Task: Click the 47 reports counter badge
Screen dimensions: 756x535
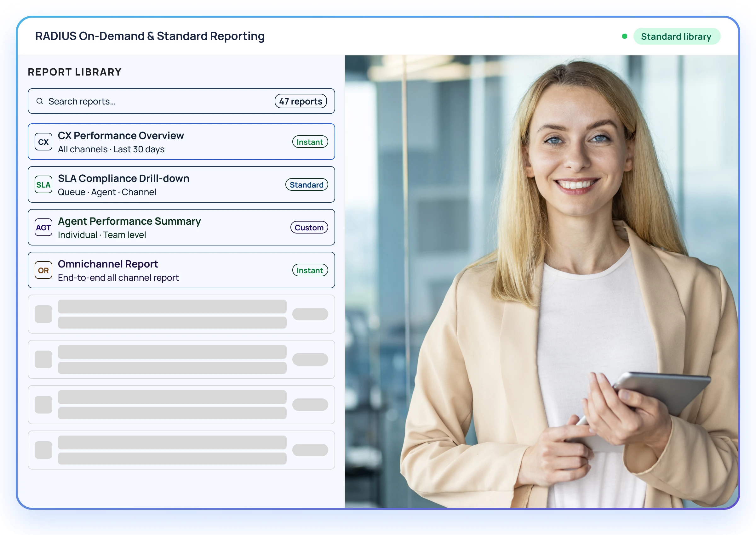Action: click(301, 101)
